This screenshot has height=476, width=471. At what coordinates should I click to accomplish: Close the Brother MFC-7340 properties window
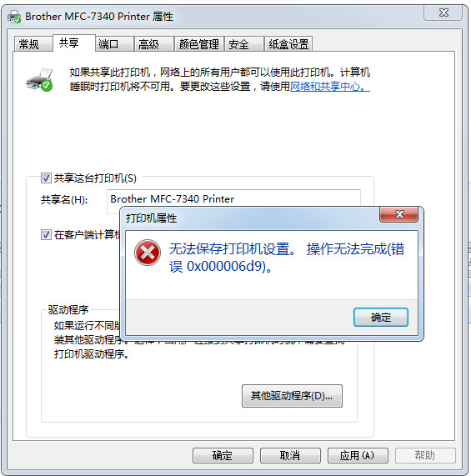click(x=443, y=13)
